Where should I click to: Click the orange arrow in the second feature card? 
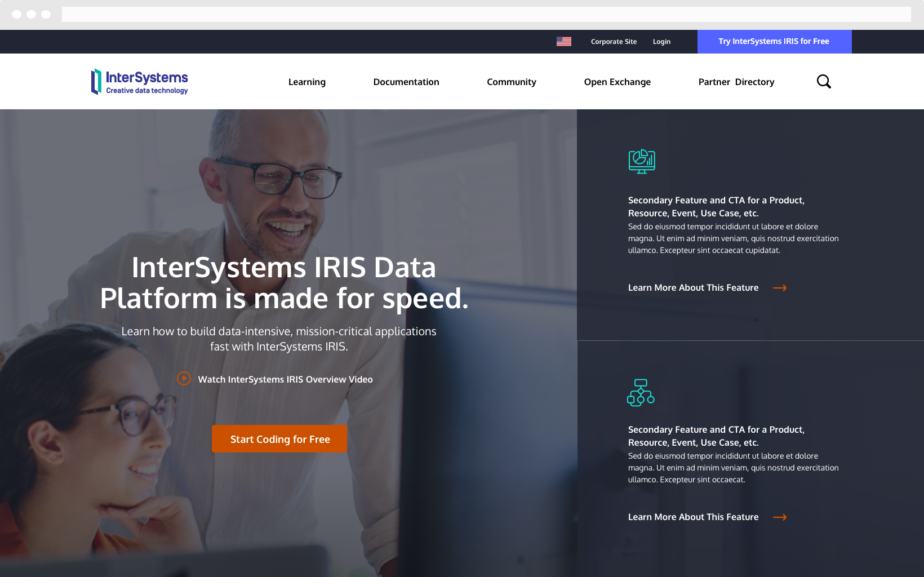tap(780, 517)
